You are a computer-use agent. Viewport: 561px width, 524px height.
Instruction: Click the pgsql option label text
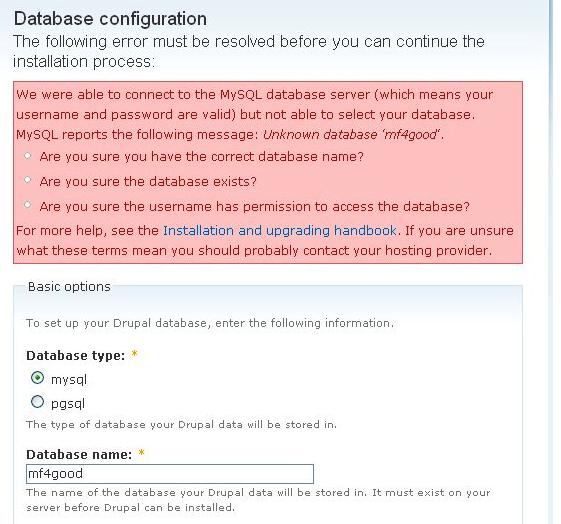(x=68, y=403)
